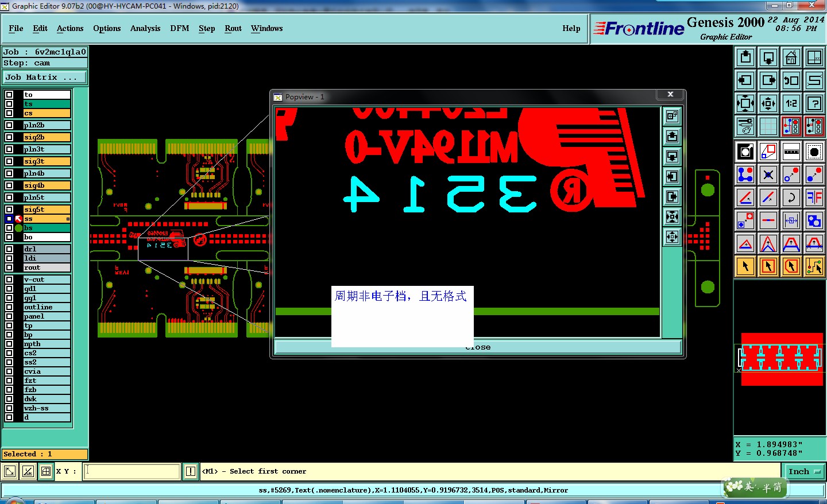Toggle the grid icon in the right toolbar

point(768,126)
